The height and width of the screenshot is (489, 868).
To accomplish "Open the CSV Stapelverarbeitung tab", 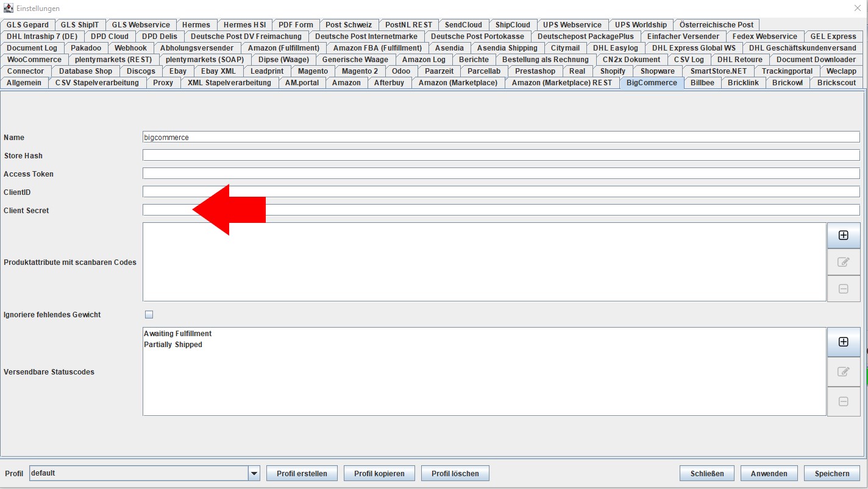I will [x=97, y=83].
